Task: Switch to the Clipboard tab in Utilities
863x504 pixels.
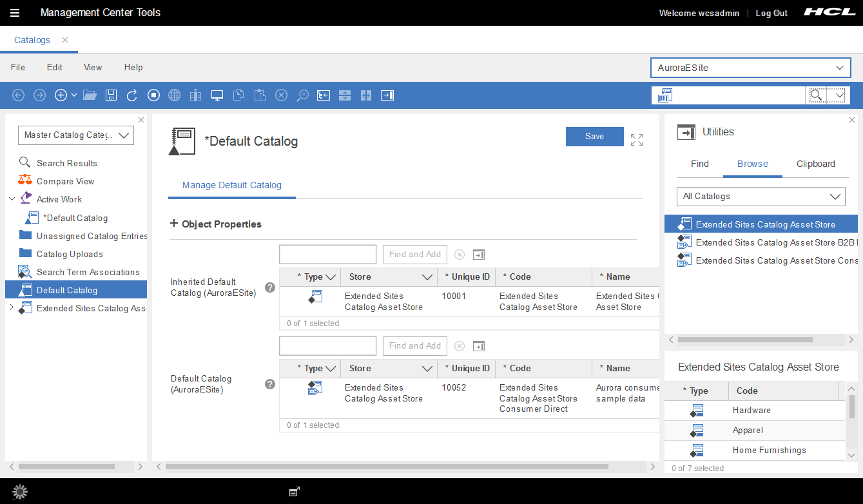Action: 816,164
